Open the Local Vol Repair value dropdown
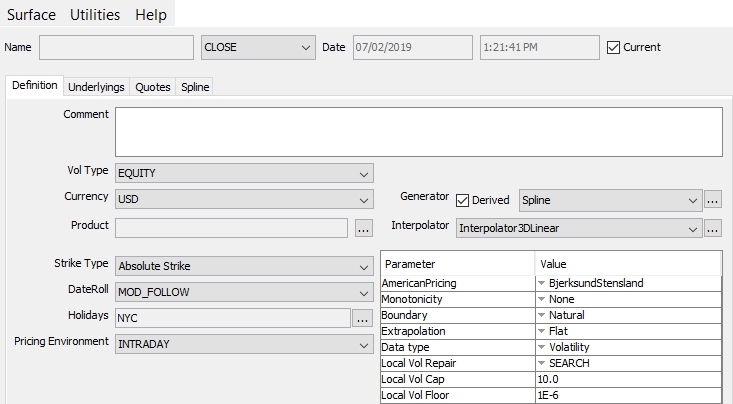Image resolution: width=733 pixels, height=404 pixels. (628, 363)
